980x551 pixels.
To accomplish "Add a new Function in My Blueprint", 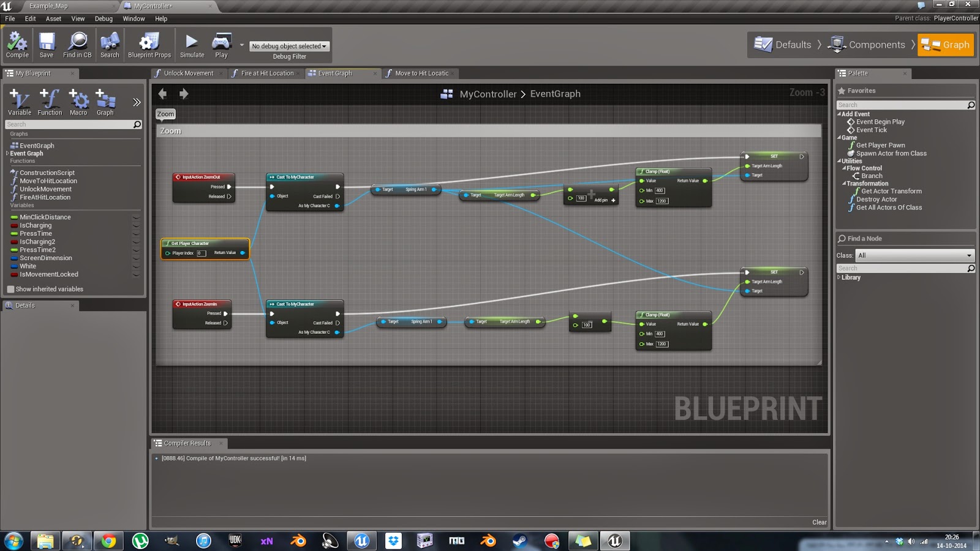I will (50, 102).
